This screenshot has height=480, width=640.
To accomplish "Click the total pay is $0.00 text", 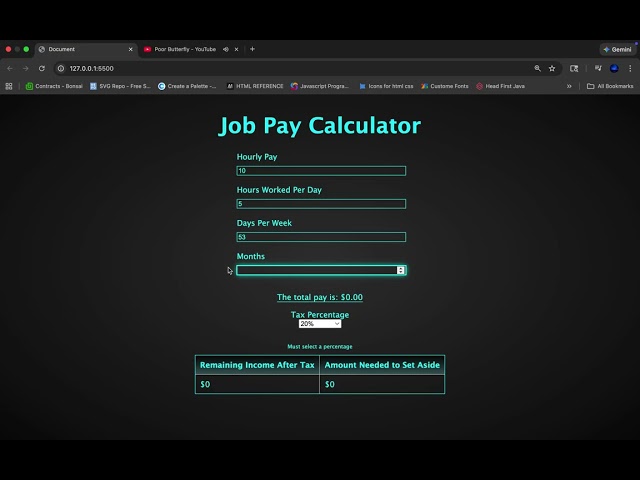I will point(320,297).
